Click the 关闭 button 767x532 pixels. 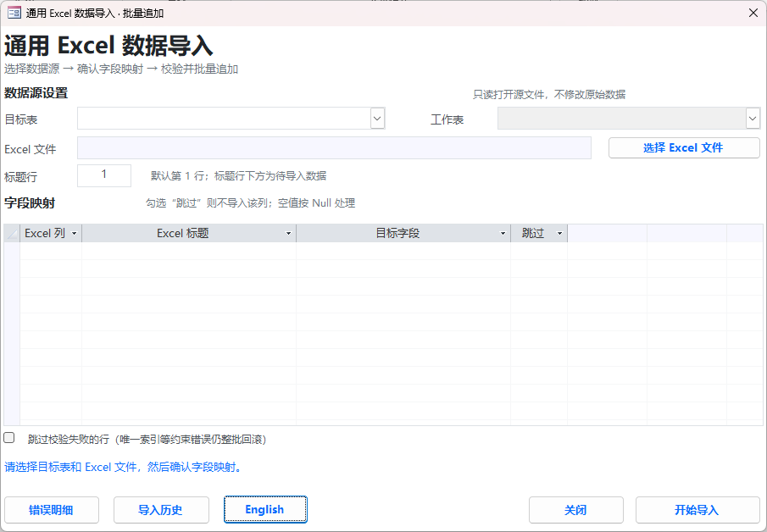(575, 510)
